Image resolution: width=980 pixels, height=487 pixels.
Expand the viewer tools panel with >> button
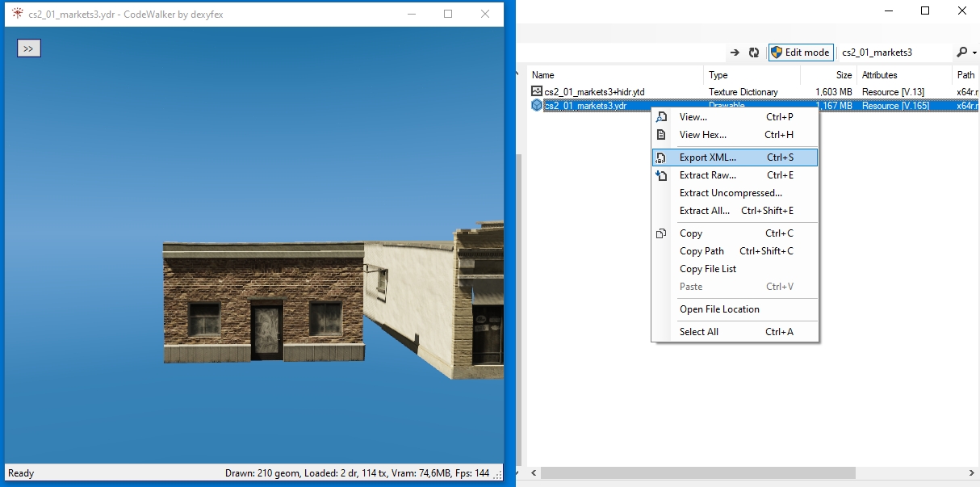[x=28, y=48]
